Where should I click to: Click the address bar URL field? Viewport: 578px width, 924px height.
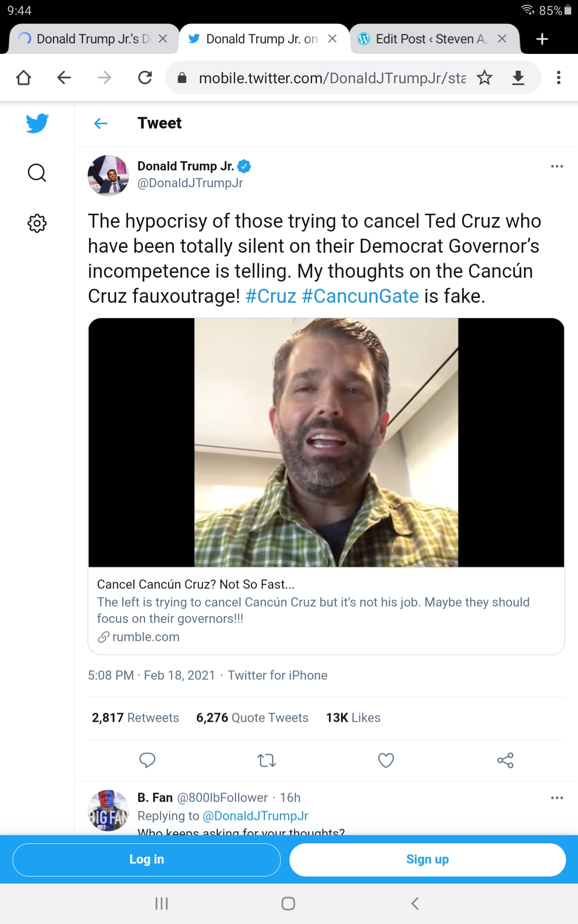click(x=331, y=78)
